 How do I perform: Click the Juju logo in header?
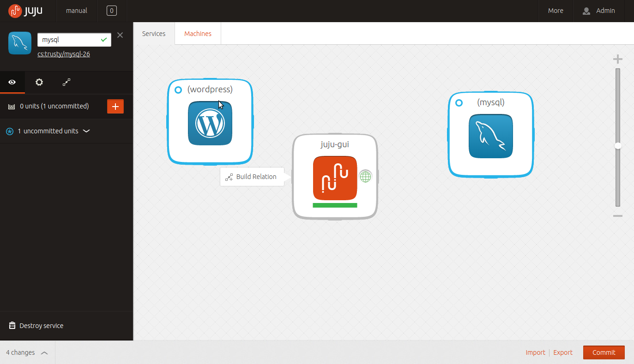click(25, 10)
